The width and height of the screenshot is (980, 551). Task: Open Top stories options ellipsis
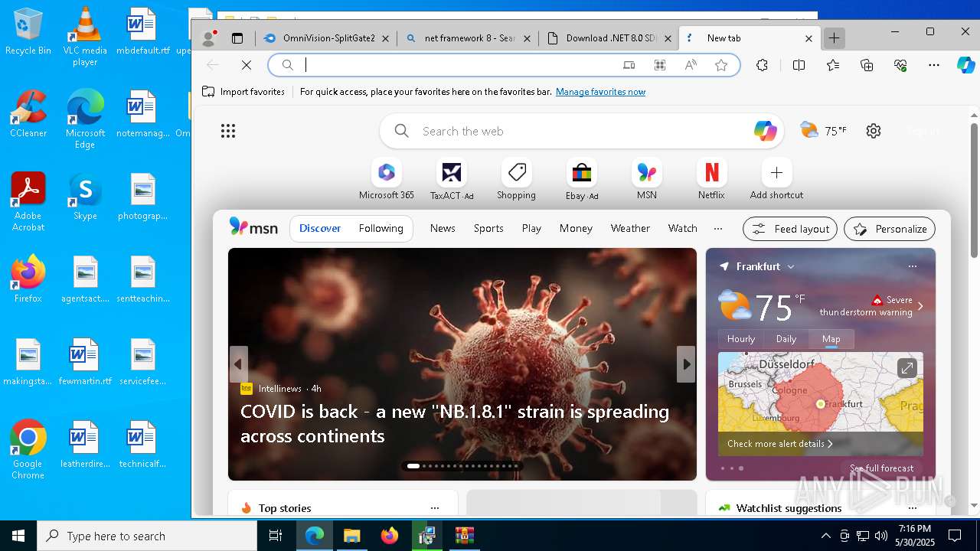pos(435,508)
